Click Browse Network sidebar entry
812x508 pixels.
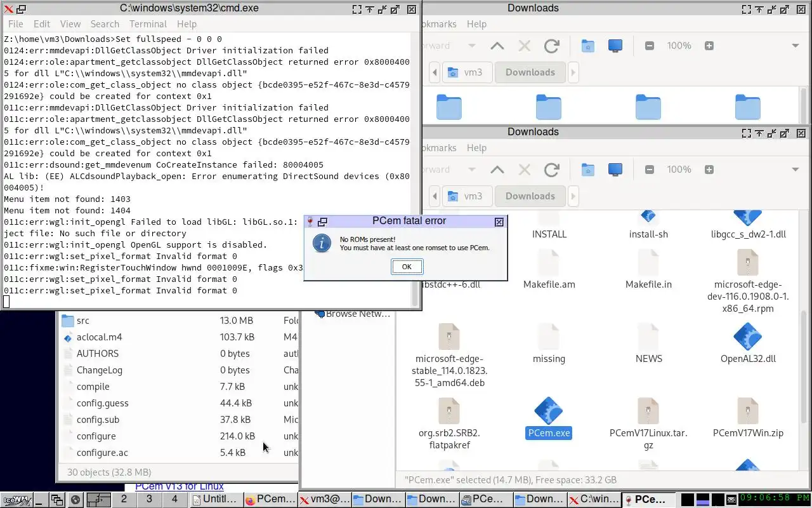(352, 314)
